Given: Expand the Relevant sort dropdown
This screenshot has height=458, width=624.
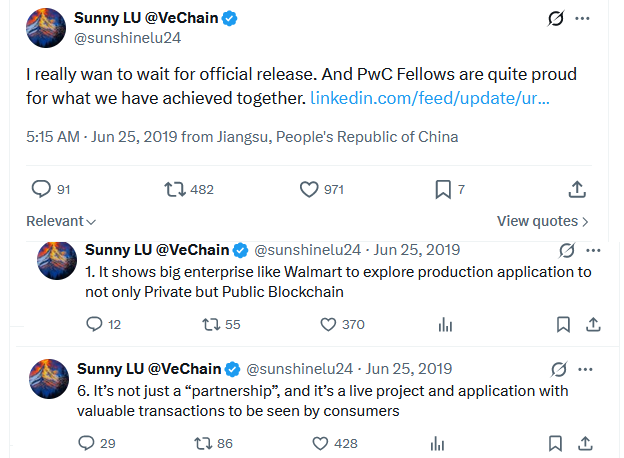Looking at the screenshot, I should pos(61,221).
